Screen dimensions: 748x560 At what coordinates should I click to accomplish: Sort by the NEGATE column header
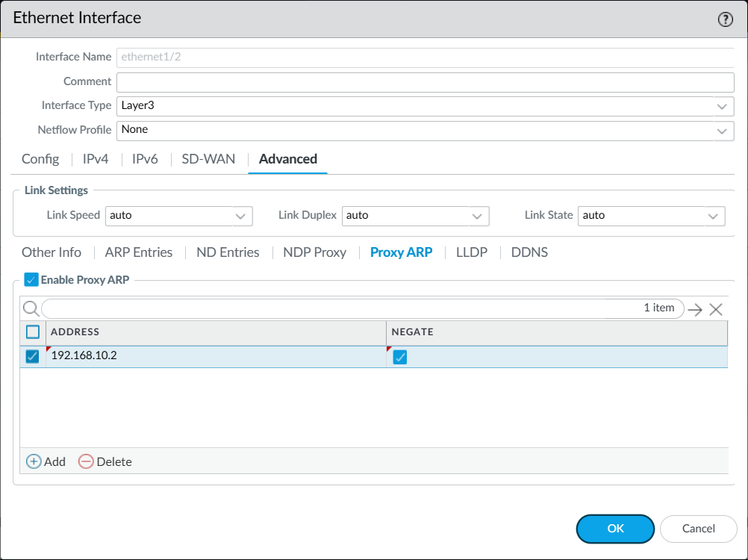pos(557,332)
